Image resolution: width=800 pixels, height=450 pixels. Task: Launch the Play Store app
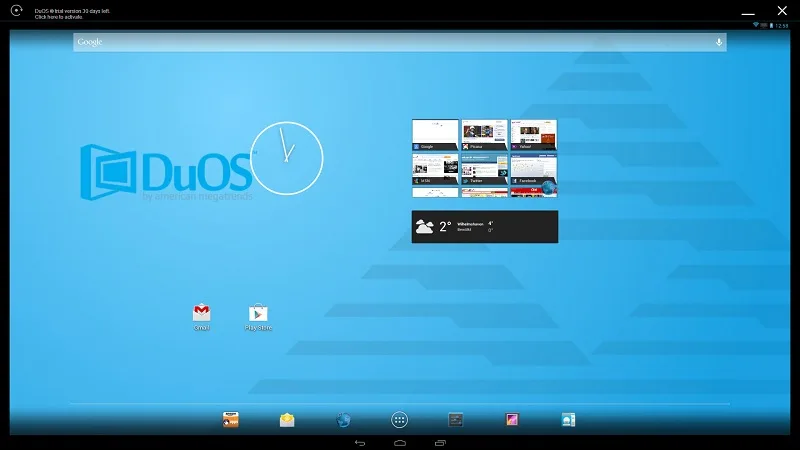[258, 317]
